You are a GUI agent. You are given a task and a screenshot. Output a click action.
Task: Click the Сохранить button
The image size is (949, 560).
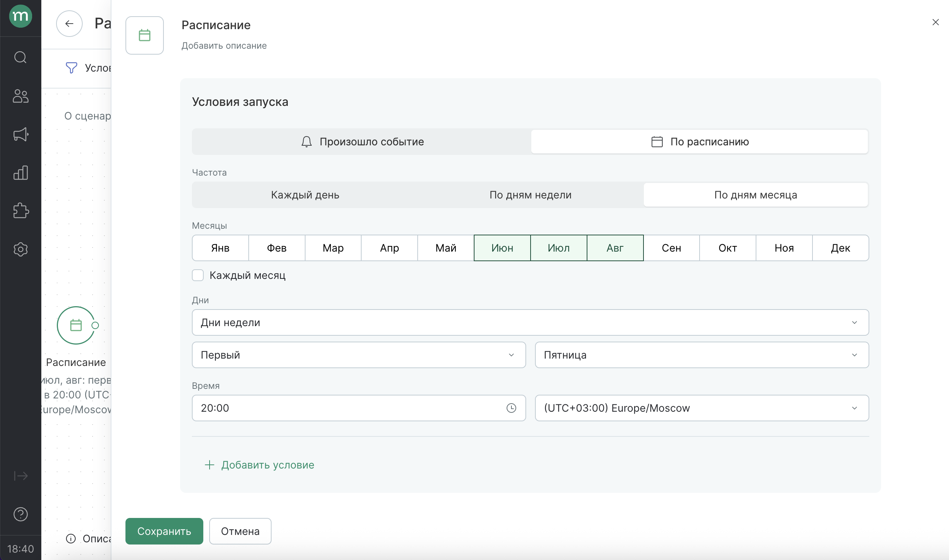pos(164,531)
